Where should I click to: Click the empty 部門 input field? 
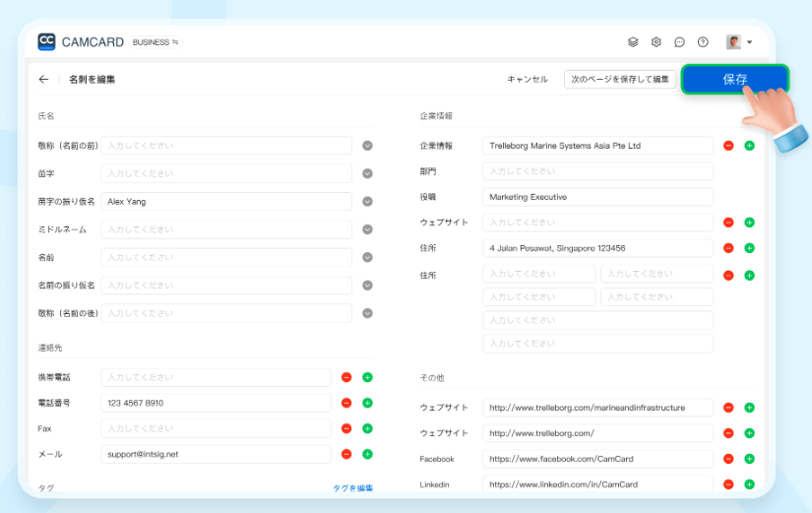click(597, 171)
